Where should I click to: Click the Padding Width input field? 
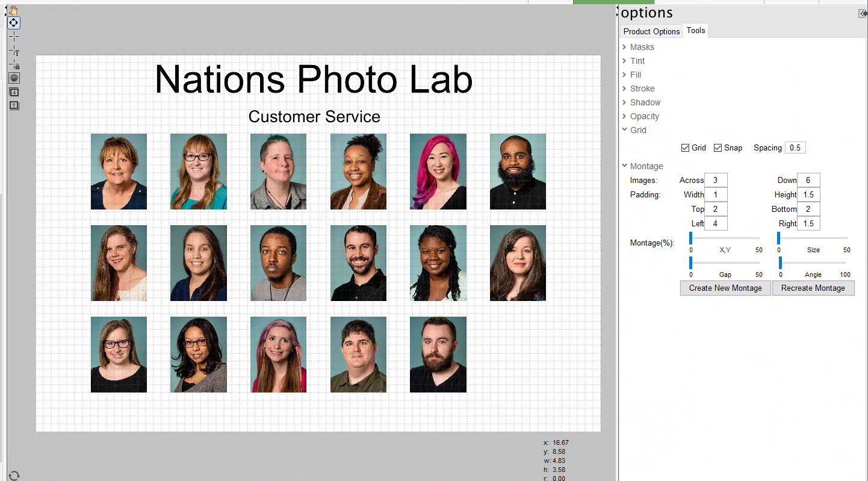(x=716, y=194)
